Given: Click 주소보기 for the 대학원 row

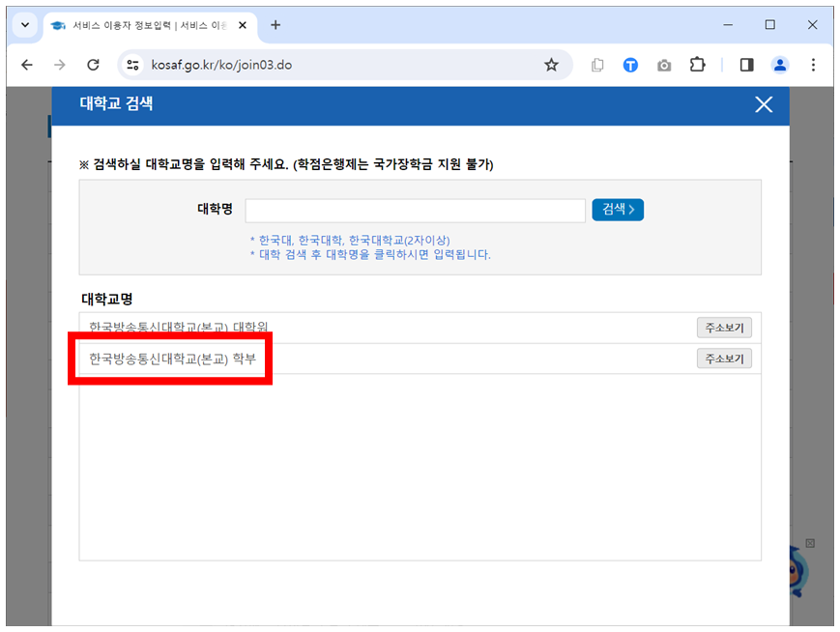Looking at the screenshot, I should pyautogui.click(x=724, y=328).
